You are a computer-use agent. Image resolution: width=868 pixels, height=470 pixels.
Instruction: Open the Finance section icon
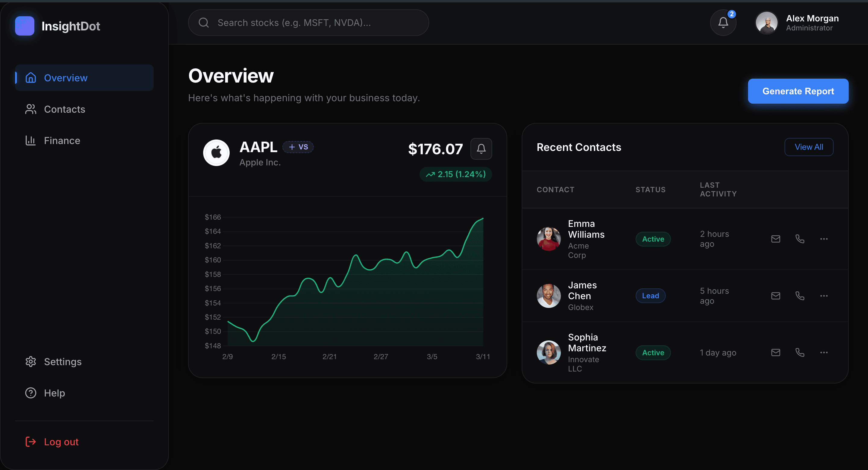(30, 140)
